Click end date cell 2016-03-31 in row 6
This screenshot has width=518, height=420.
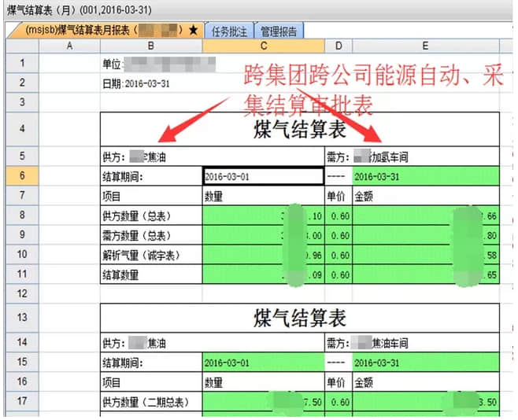pos(425,175)
